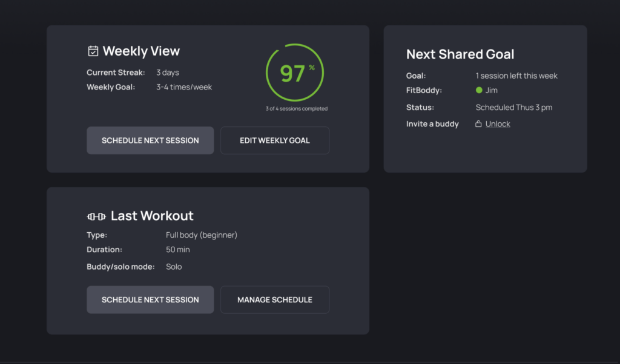Select the Last Workout heading
This screenshot has height=364, width=620.
tap(152, 216)
